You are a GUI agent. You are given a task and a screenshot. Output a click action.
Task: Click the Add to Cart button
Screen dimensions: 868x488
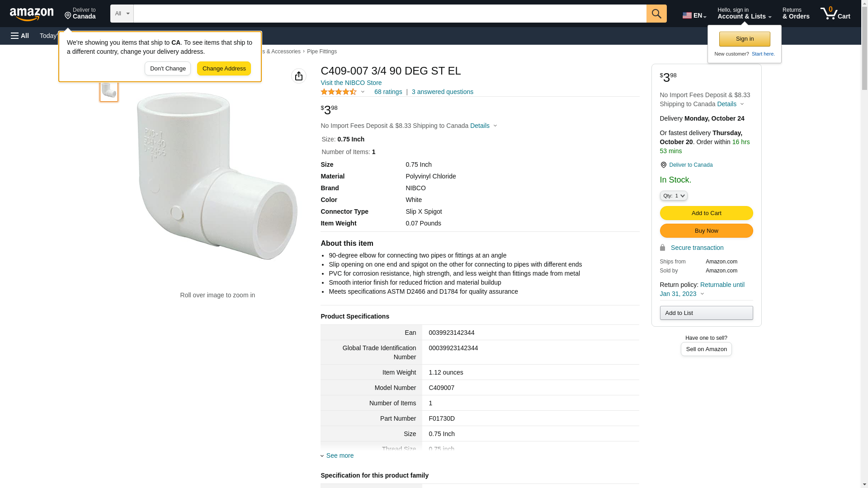click(706, 213)
